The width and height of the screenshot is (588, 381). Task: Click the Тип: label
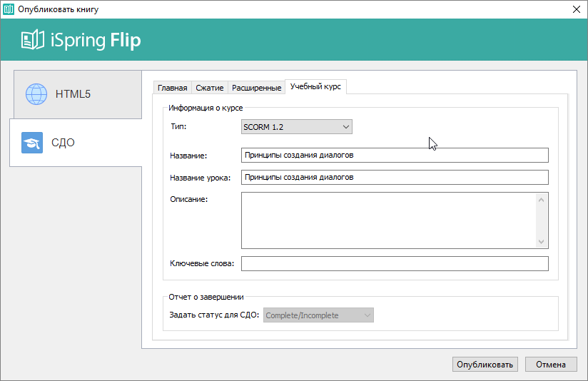click(178, 127)
